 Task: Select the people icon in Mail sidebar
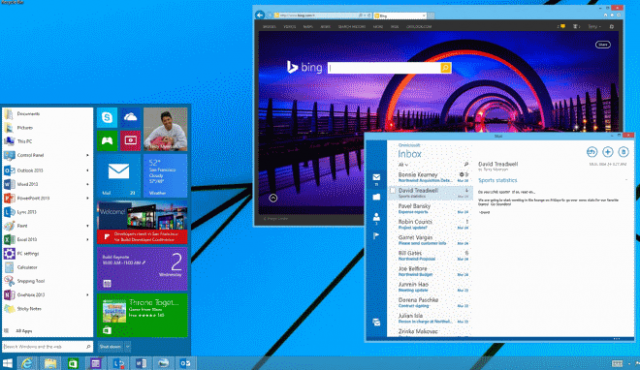pos(376,217)
